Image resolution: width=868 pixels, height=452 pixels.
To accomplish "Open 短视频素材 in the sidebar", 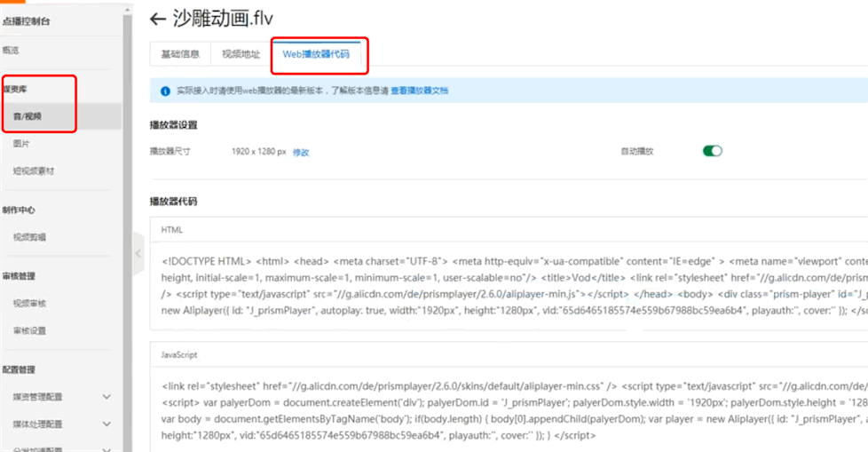I will pos(34,170).
